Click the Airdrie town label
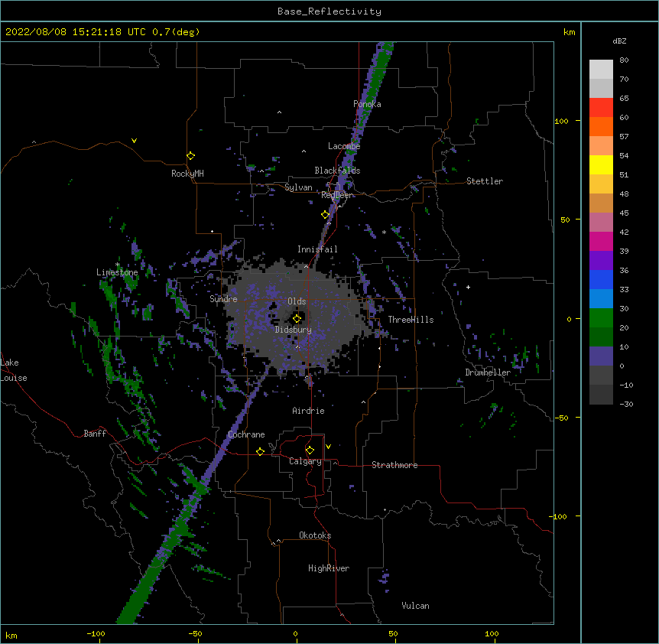 pos(309,411)
